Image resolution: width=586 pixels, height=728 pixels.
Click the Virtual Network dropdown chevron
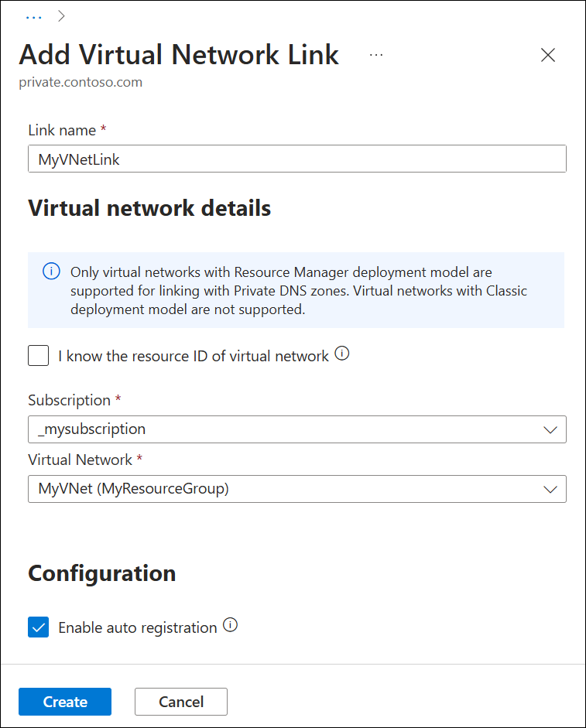coord(550,489)
